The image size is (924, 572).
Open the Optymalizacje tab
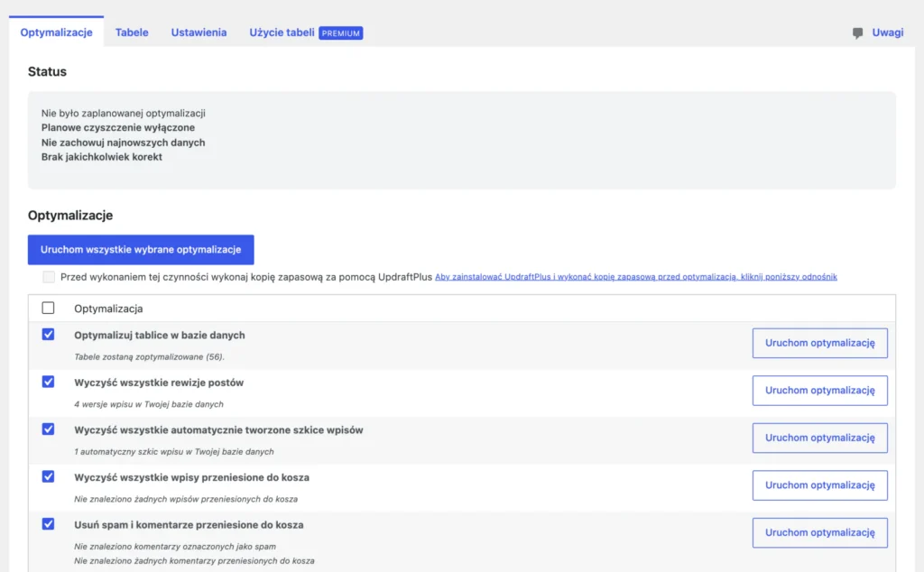(56, 32)
